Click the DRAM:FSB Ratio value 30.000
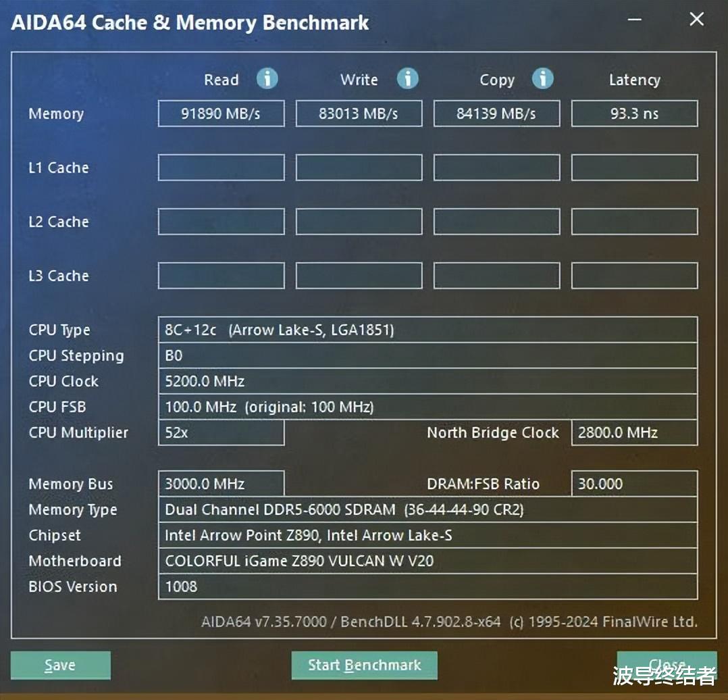This screenshot has width=728, height=700. point(635,484)
